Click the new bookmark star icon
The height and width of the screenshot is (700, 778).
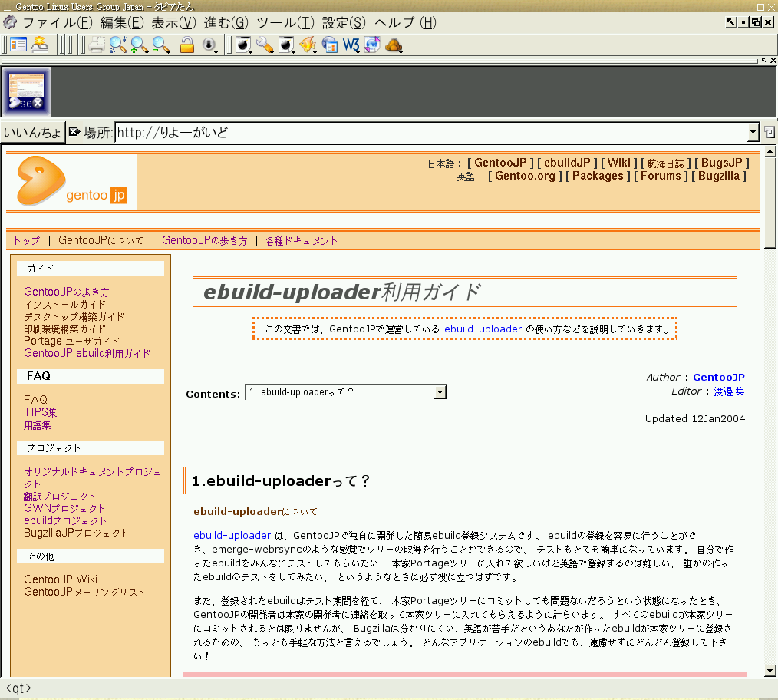point(40,45)
